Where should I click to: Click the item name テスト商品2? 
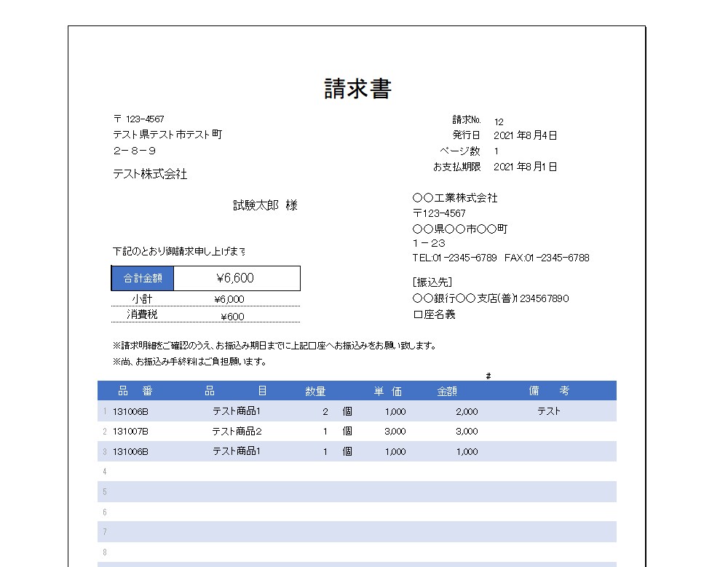point(237,432)
